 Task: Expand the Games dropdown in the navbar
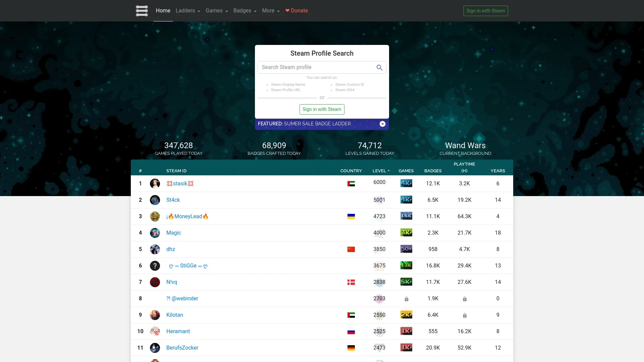tap(216, 10)
